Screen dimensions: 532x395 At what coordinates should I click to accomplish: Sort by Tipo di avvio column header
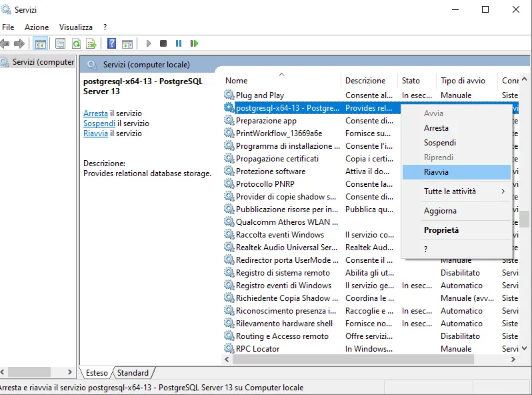click(467, 81)
